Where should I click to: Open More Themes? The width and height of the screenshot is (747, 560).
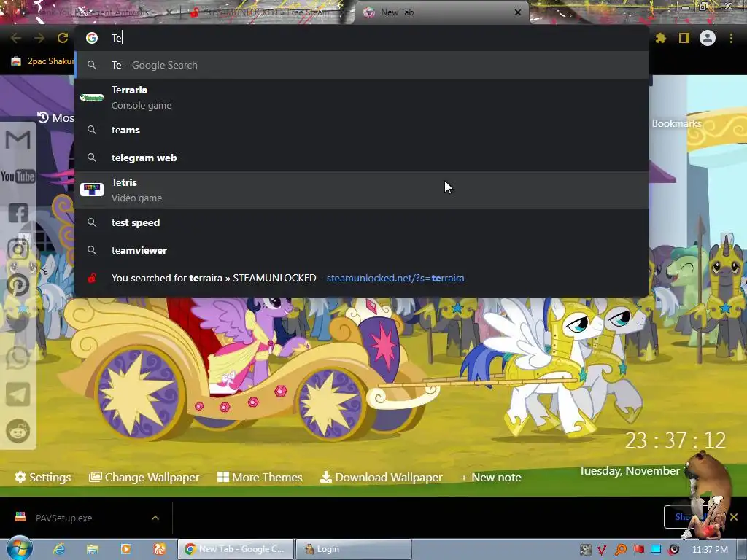pyautogui.click(x=260, y=477)
